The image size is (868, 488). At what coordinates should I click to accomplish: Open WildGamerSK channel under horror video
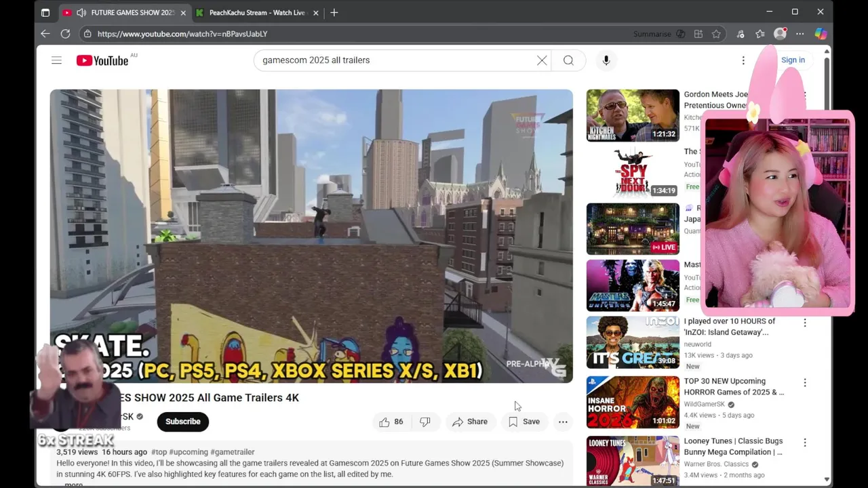(x=705, y=404)
